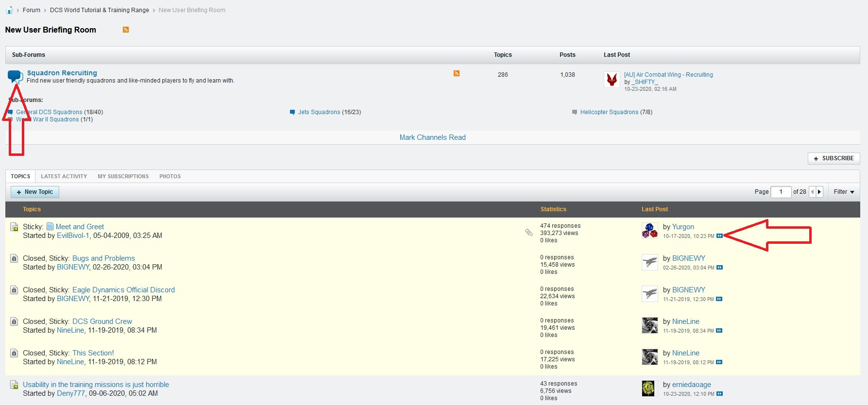The height and width of the screenshot is (405, 868).
Task: Switch to the Topics tab
Action: [20, 176]
